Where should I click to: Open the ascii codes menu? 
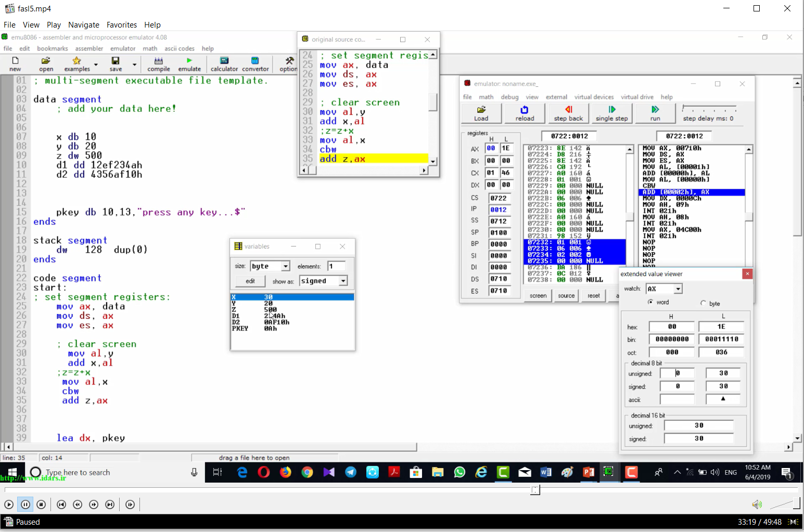coord(180,48)
